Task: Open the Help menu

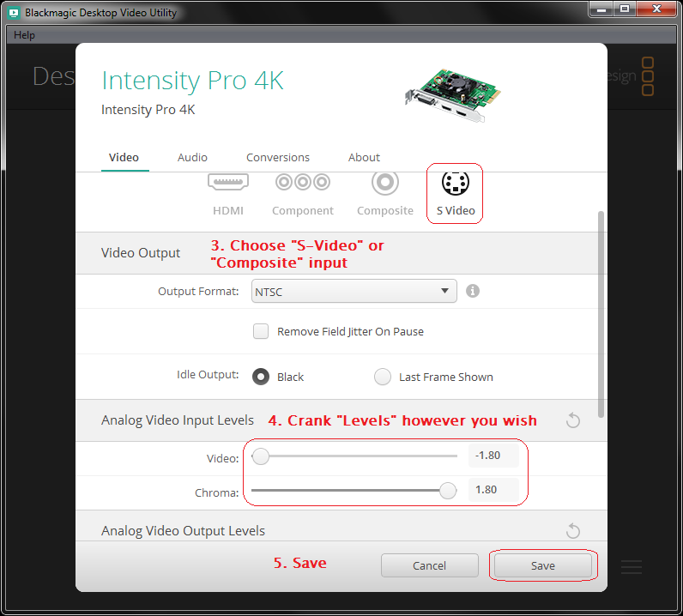Action: (24, 35)
